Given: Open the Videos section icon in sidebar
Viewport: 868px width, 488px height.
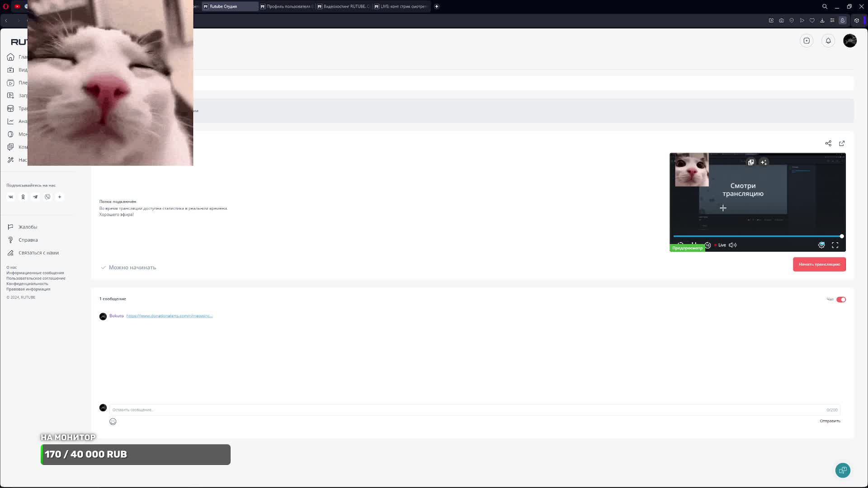Looking at the screenshot, I should tap(10, 70).
